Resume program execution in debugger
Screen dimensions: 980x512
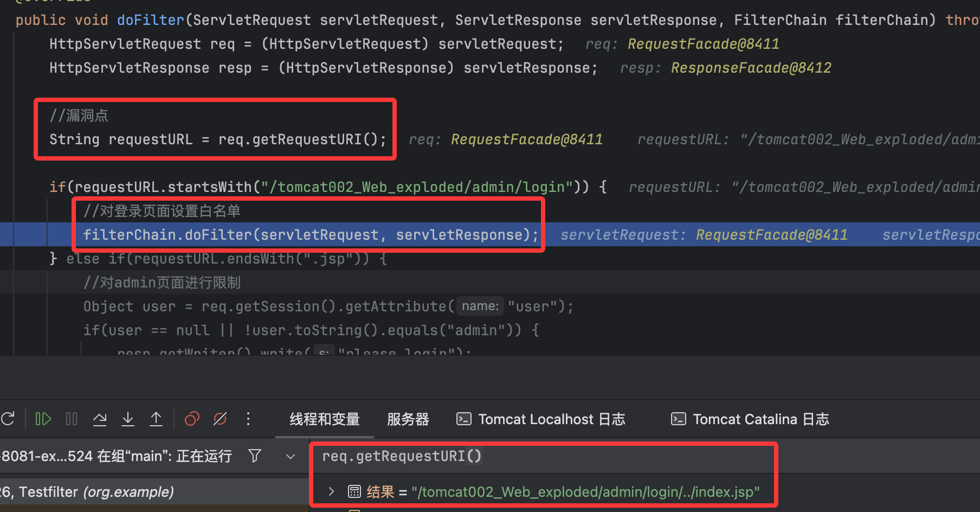click(43, 419)
